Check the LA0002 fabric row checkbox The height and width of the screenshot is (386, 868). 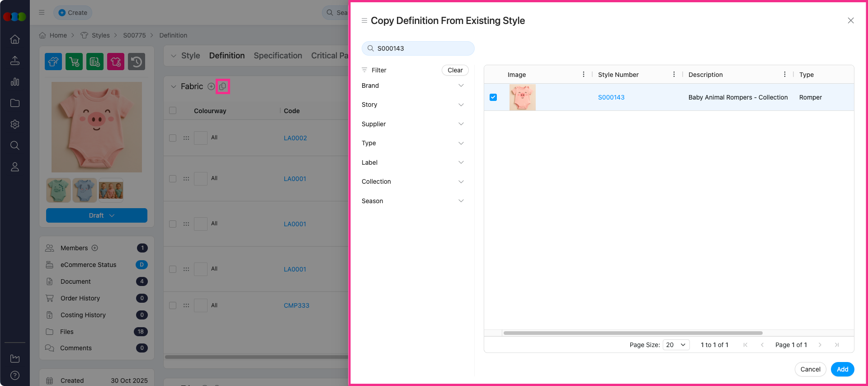pyautogui.click(x=173, y=138)
